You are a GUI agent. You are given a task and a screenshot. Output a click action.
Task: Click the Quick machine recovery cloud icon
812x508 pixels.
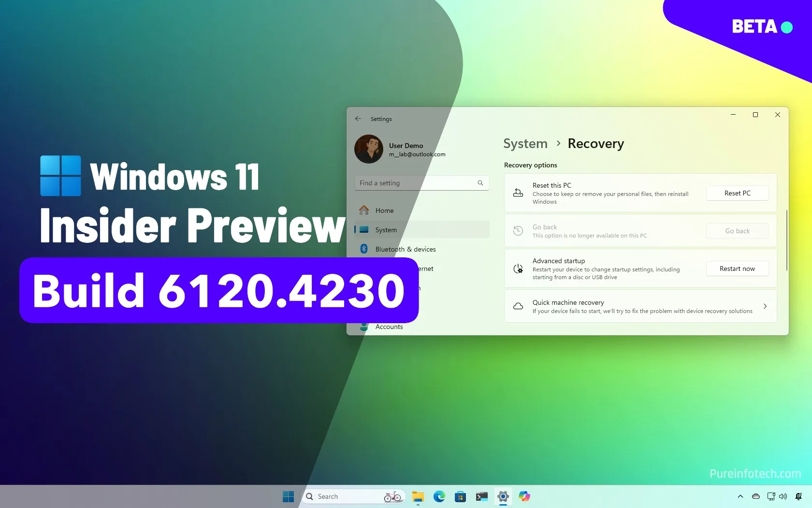pos(518,306)
